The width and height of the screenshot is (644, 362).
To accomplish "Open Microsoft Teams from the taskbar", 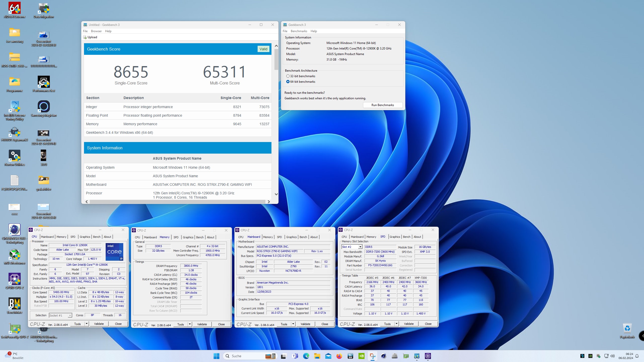I will pyautogui.click(x=295, y=356).
